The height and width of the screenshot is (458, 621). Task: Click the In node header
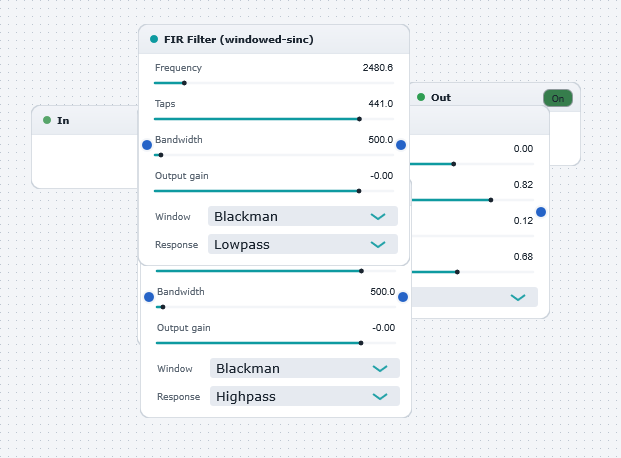(85, 120)
